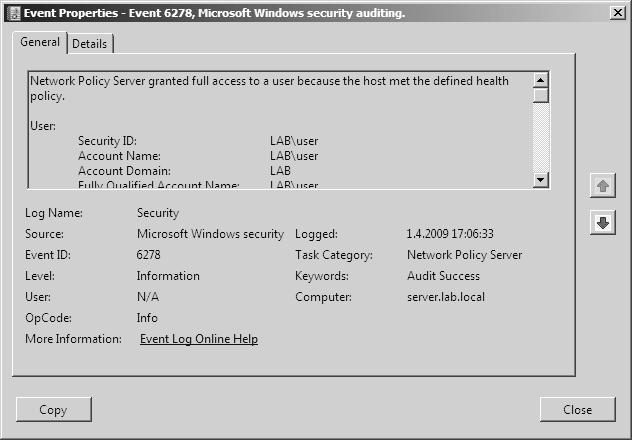Image resolution: width=632 pixels, height=440 pixels.
Task: Click the Logged date 1.4.2009 17:06:33
Action: (x=450, y=234)
